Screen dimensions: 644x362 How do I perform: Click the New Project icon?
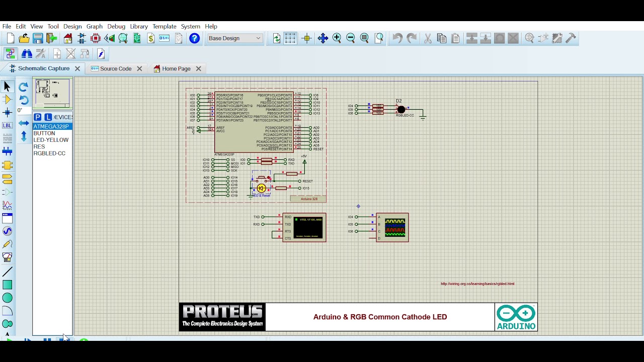click(x=11, y=38)
